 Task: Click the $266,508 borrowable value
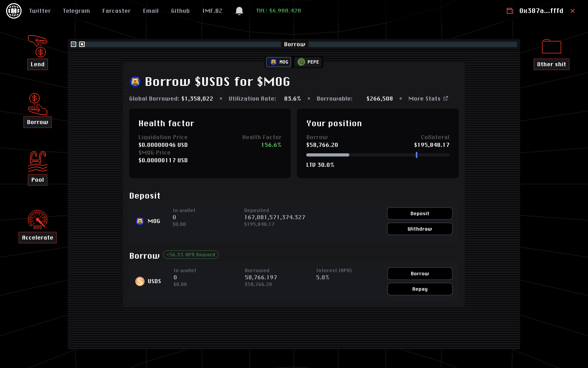(x=380, y=98)
